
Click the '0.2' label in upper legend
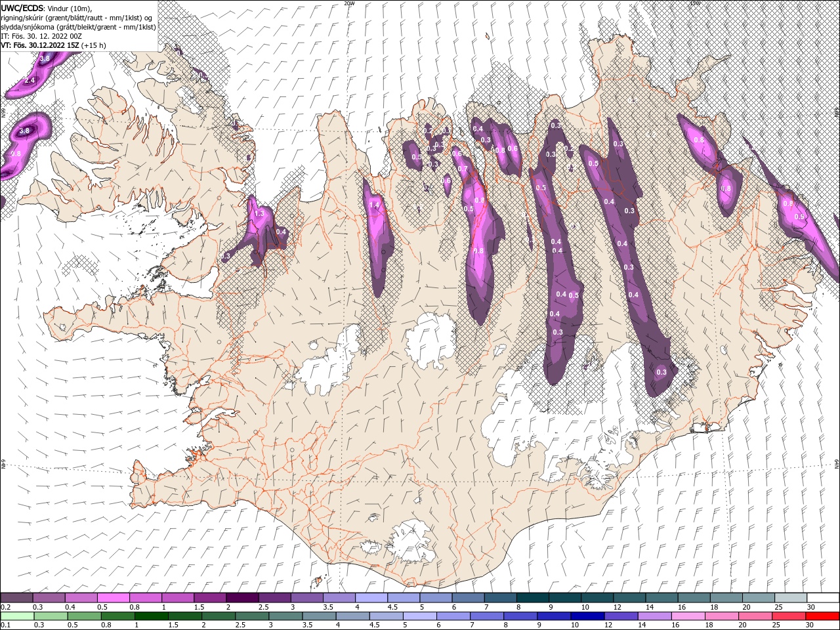pos(5,607)
